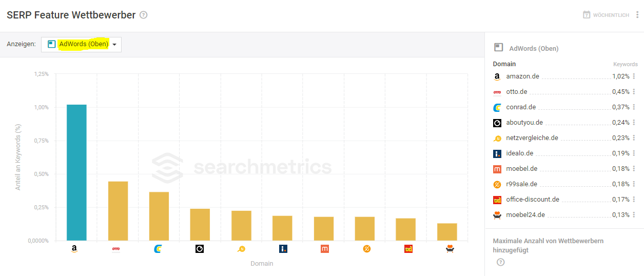This screenshot has height=276, width=644.
Task: Select conrad.de in the domain list
Action: click(x=521, y=107)
